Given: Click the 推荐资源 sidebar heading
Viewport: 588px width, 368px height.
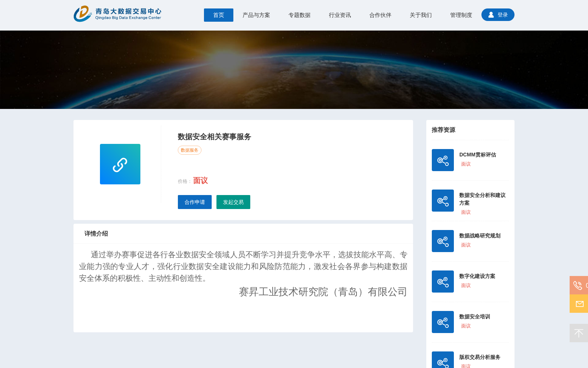Looking at the screenshot, I should pyautogui.click(x=444, y=130).
